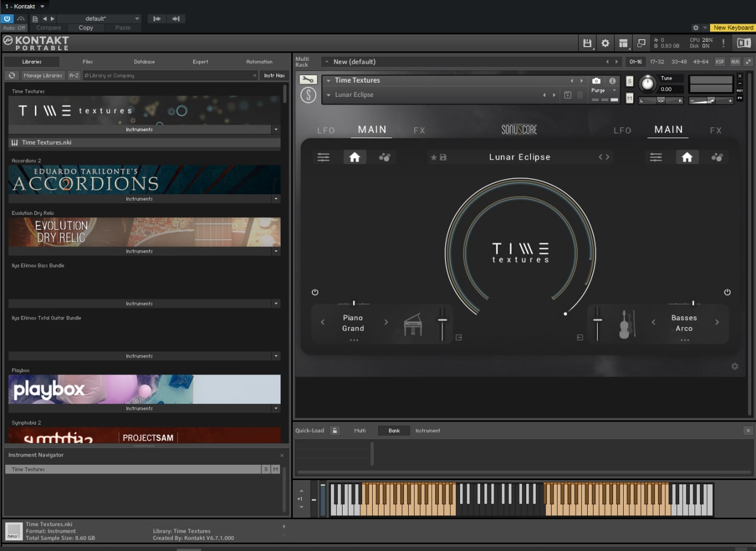Screen dimensions: 756x551
Task: Take snapshot with the camera icon
Action: (x=597, y=81)
